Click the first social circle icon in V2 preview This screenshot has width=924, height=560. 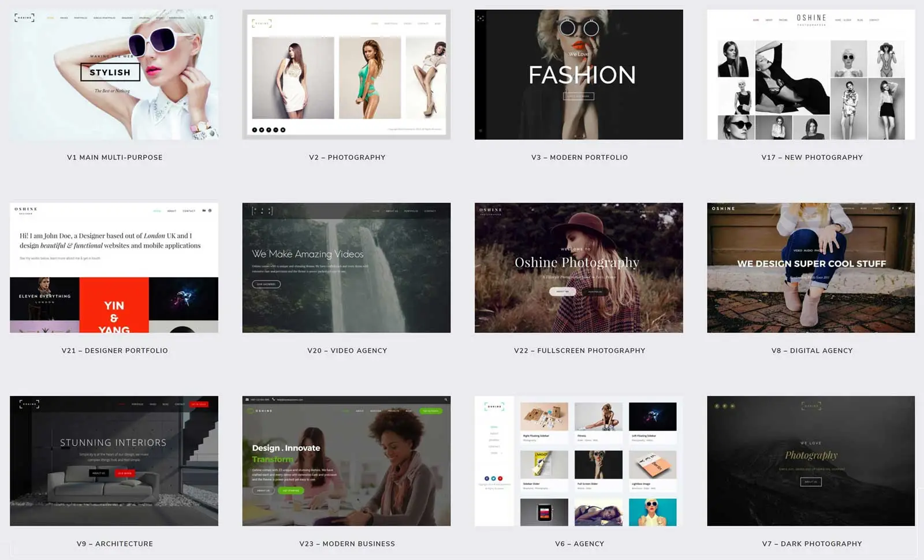(x=255, y=130)
